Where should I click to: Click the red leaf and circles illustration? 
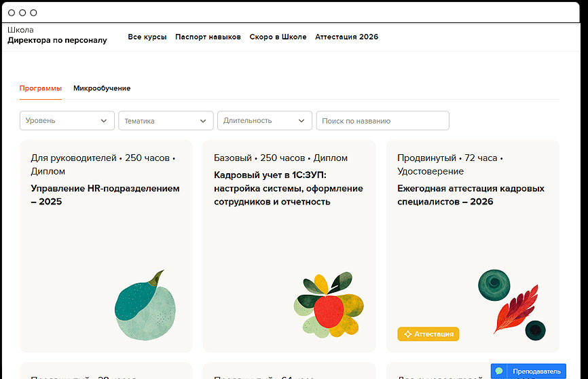(x=512, y=305)
